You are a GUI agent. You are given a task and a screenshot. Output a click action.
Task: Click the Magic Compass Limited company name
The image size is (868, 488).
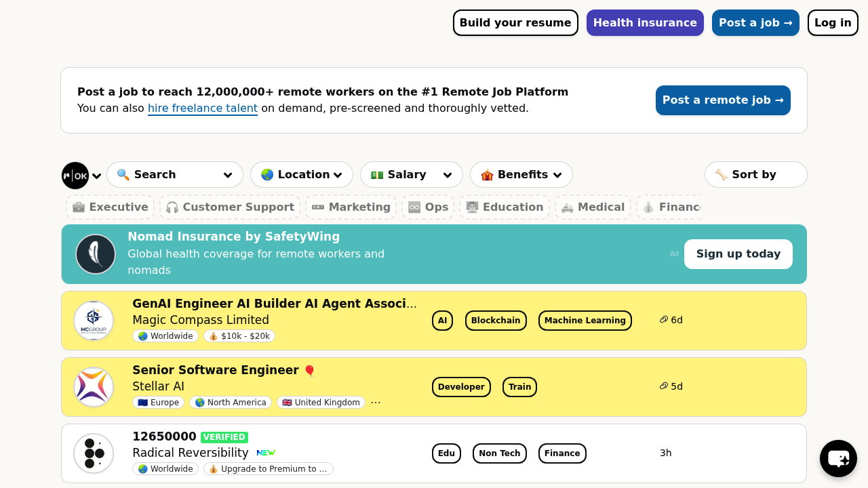(x=201, y=320)
